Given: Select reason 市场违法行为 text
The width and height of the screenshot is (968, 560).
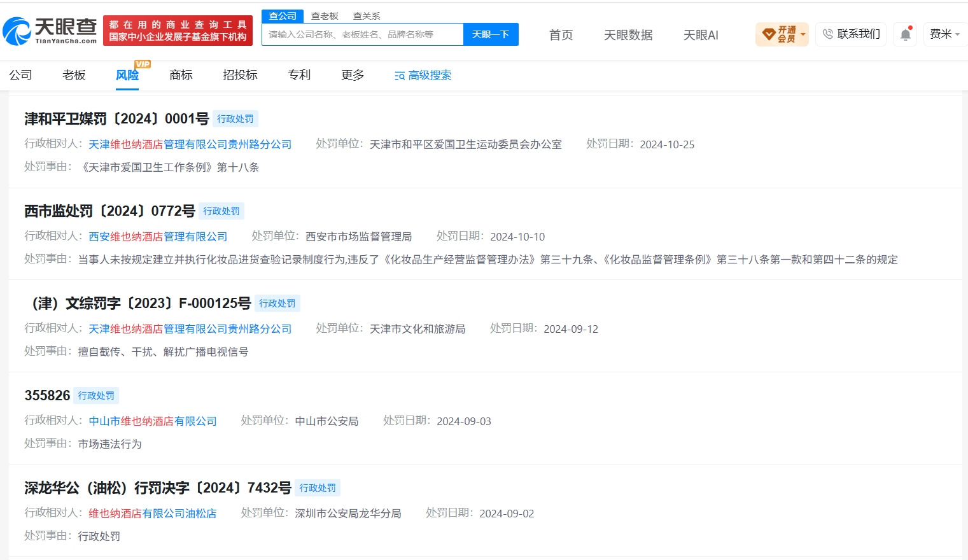Looking at the screenshot, I should click(x=110, y=444).
